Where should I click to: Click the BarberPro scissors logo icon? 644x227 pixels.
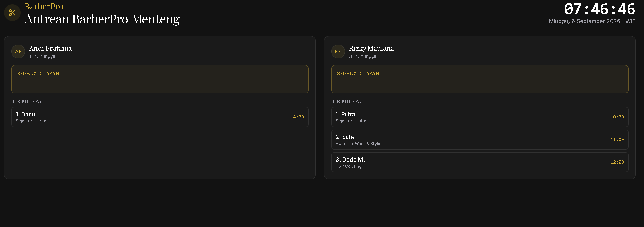pyautogui.click(x=12, y=13)
